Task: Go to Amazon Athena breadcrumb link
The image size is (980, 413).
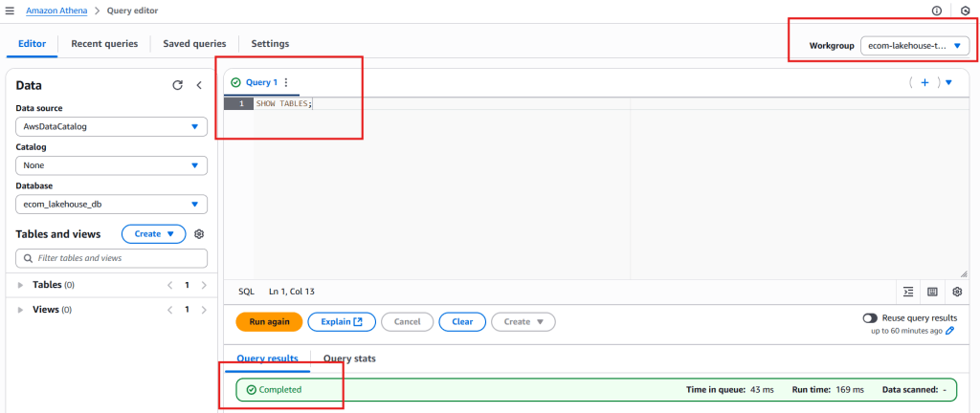Action: (x=54, y=11)
